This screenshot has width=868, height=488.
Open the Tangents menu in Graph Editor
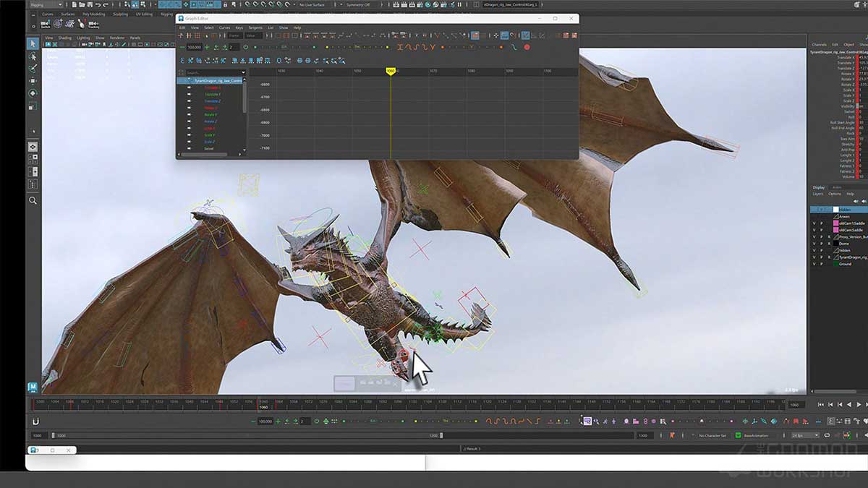[x=254, y=27]
